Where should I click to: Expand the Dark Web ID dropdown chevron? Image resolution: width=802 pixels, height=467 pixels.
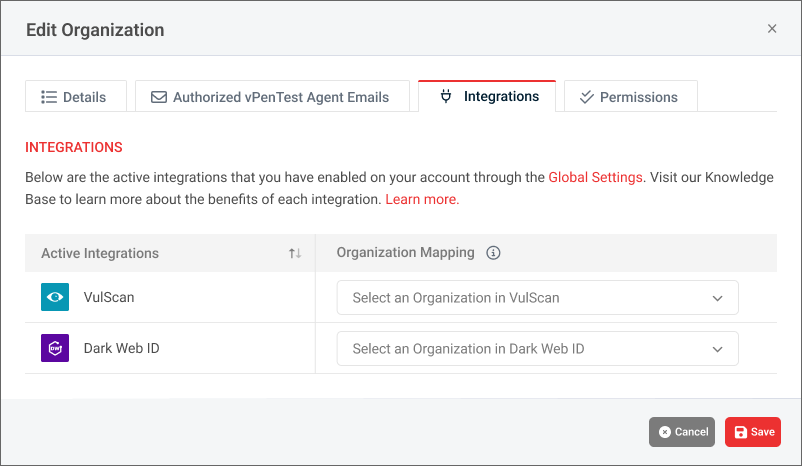[x=717, y=349]
